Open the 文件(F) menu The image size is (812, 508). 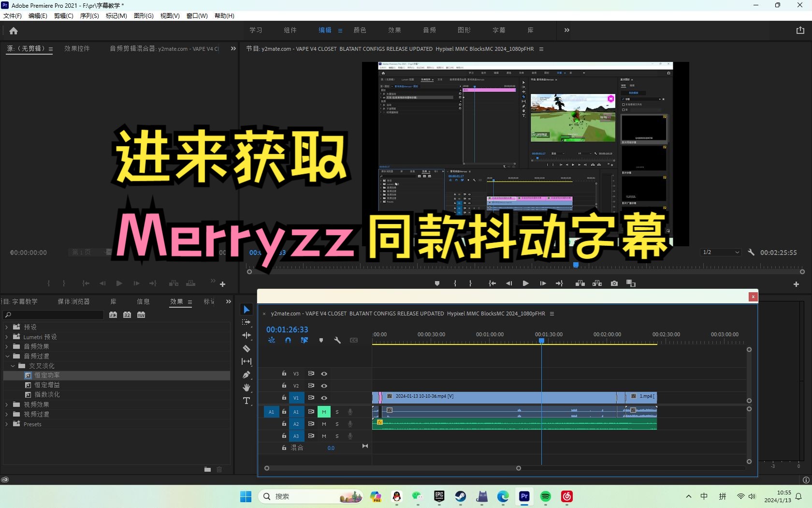[13, 16]
